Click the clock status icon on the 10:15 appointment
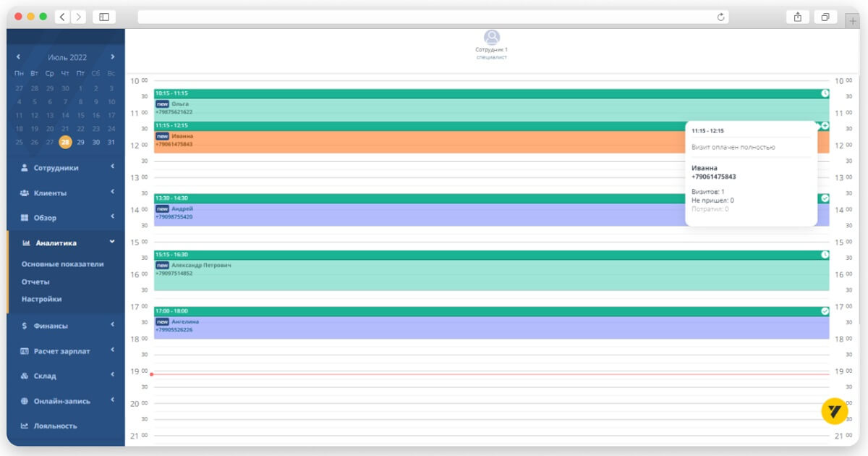Viewport: 868px width, 456px height. 825,93
